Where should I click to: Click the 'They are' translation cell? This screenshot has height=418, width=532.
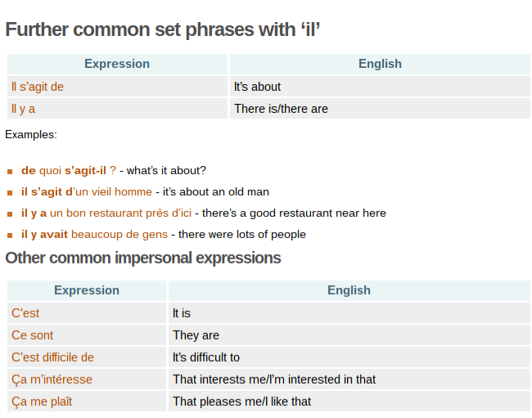click(x=196, y=335)
